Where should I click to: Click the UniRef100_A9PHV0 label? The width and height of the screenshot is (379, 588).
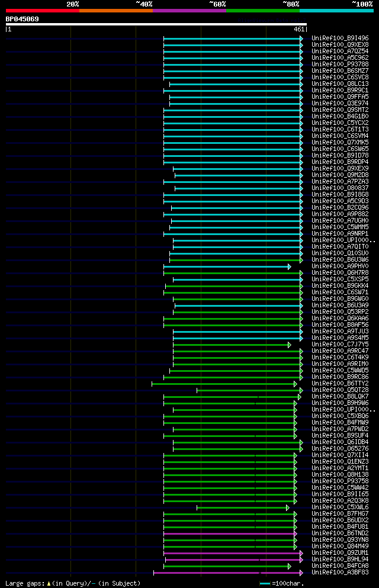(340, 266)
